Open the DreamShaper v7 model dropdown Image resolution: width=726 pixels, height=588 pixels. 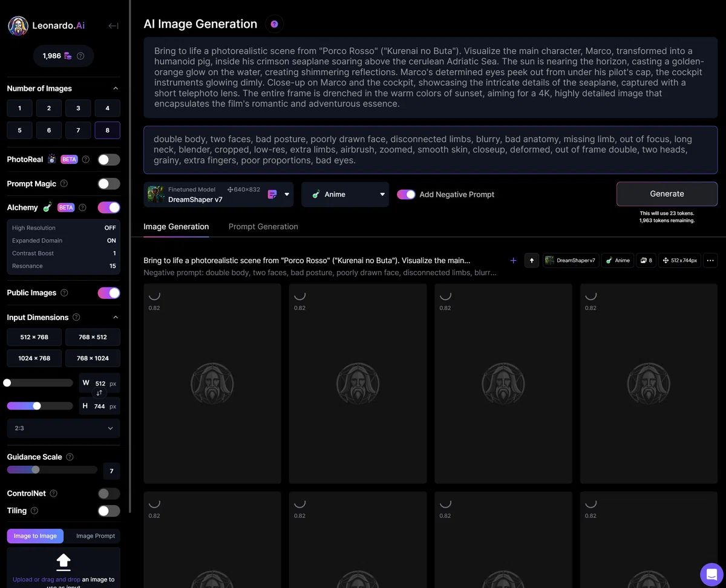pos(218,195)
